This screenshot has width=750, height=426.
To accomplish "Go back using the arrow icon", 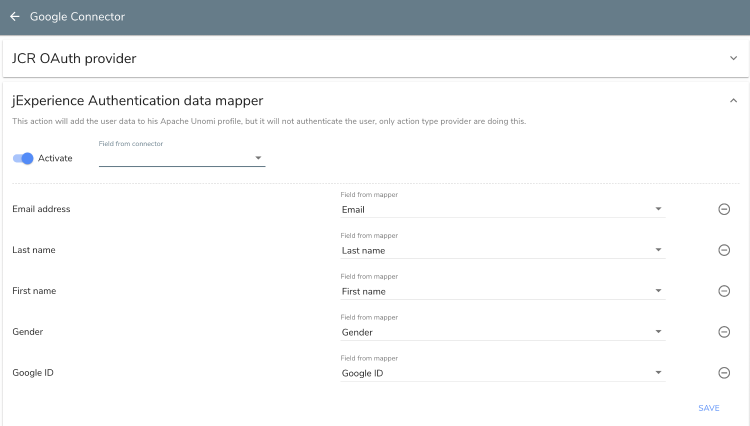I will pyautogui.click(x=15, y=17).
